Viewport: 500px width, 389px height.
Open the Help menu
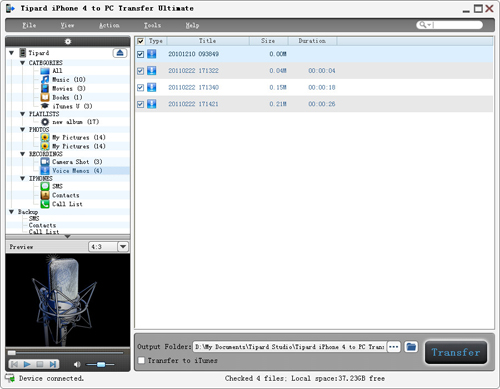[x=192, y=25]
